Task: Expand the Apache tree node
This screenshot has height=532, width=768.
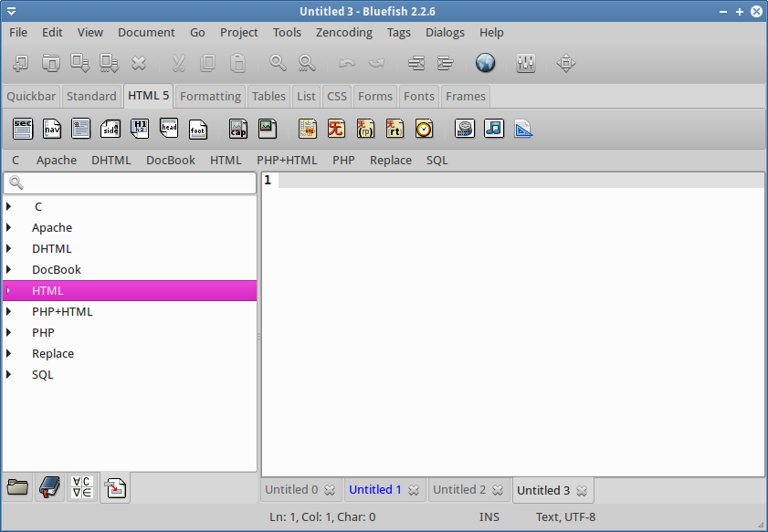Action: [9, 227]
